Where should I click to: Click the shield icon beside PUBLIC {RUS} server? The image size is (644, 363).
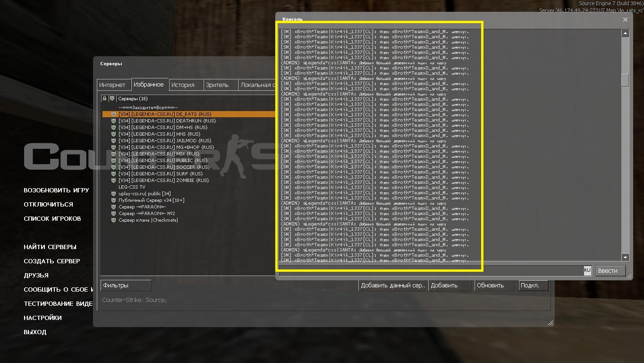113,160
